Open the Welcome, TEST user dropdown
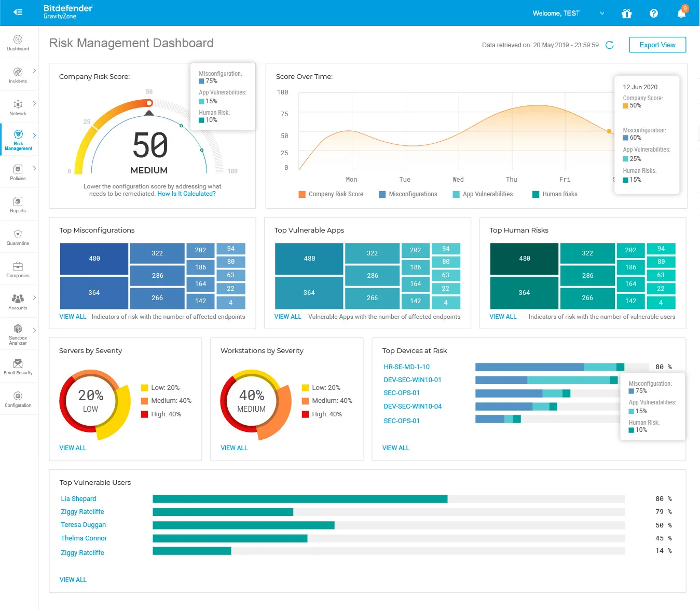Image resolution: width=700 pixels, height=610 pixels. [x=568, y=13]
